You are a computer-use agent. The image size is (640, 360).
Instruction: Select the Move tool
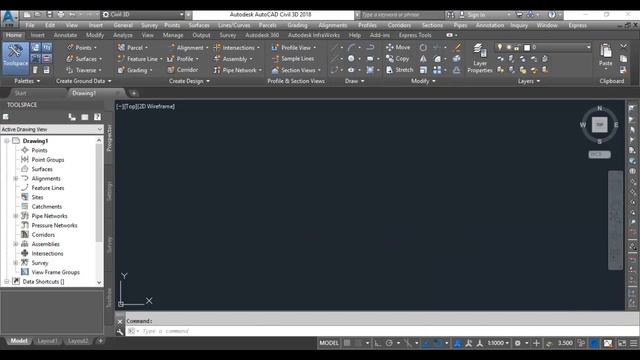(x=398, y=47)
